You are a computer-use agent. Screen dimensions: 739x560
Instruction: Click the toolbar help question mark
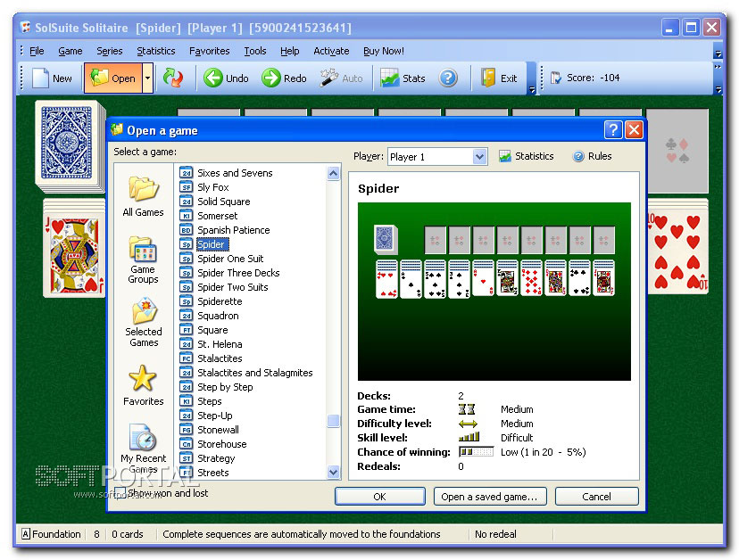(448, 78)
